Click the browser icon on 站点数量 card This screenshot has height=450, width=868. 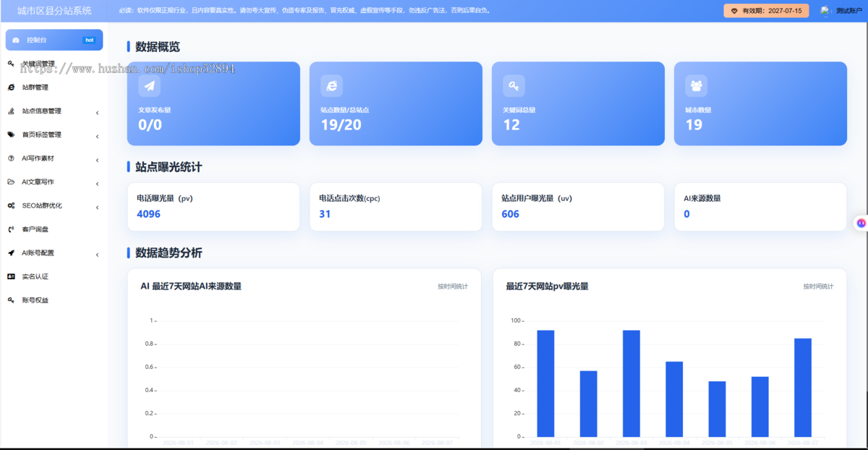coord(331,86)
